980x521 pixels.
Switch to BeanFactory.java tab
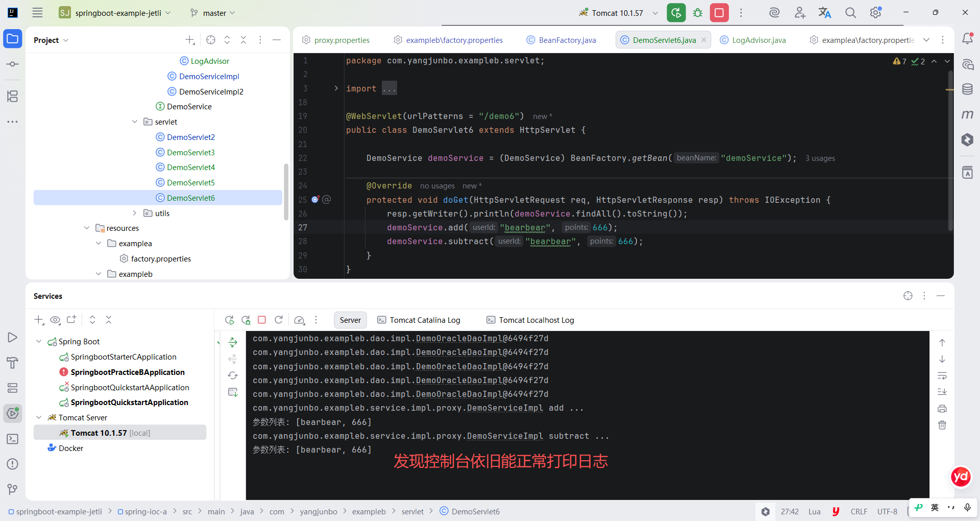(x=561, y=40)
